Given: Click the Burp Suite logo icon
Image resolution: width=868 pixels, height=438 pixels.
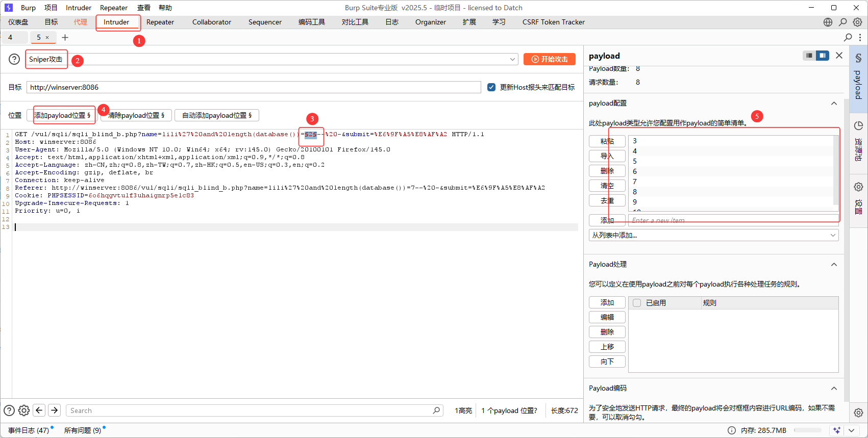Looking at the screenshot, I should click(x=8, y=8).
